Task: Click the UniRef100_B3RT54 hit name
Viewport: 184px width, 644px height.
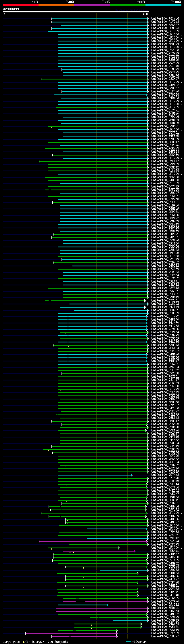Action: 165,332
